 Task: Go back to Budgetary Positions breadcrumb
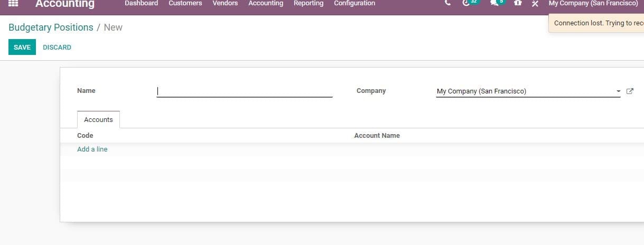click(51, 27)
